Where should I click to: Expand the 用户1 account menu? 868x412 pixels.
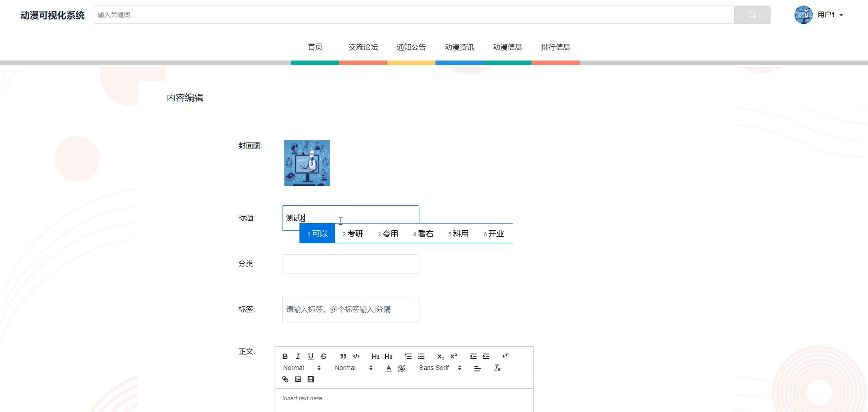[x=830, y=15]
